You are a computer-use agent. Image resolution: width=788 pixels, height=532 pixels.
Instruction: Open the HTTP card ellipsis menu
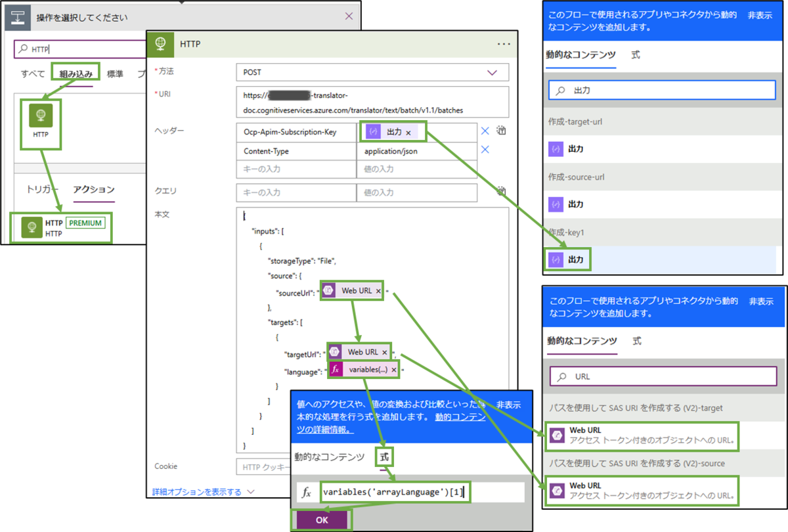(x=504, y=43)
